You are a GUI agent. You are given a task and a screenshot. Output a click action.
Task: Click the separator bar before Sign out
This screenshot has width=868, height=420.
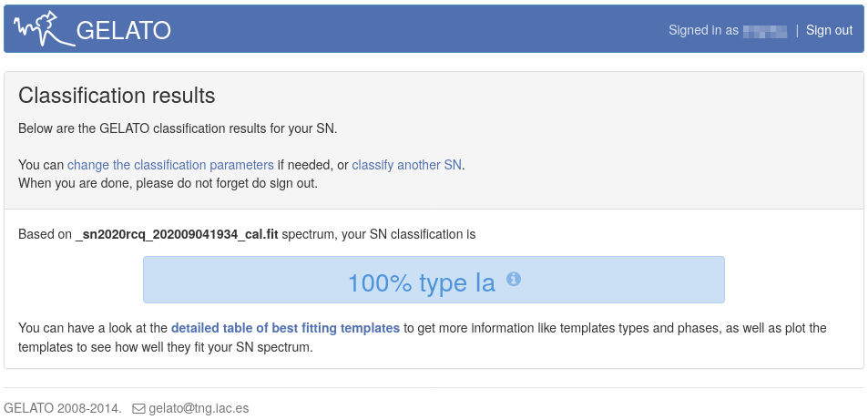(x=797, y=30)
